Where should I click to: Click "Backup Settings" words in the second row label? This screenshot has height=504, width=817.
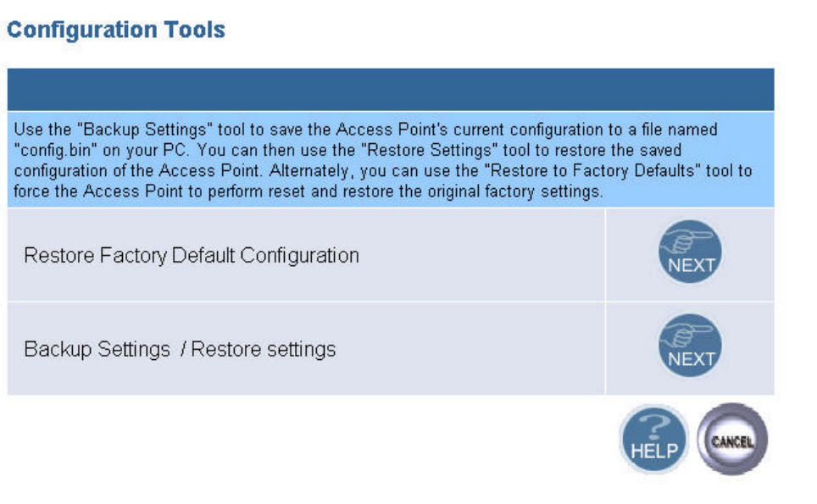click(97, 349)
